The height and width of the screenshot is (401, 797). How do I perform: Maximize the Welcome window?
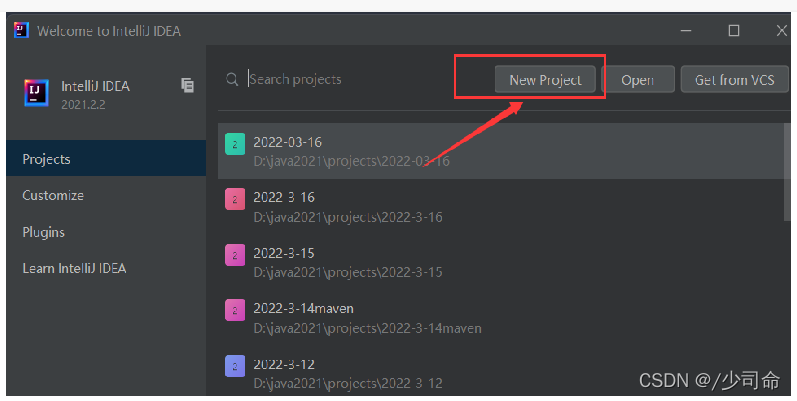[734, 30]
